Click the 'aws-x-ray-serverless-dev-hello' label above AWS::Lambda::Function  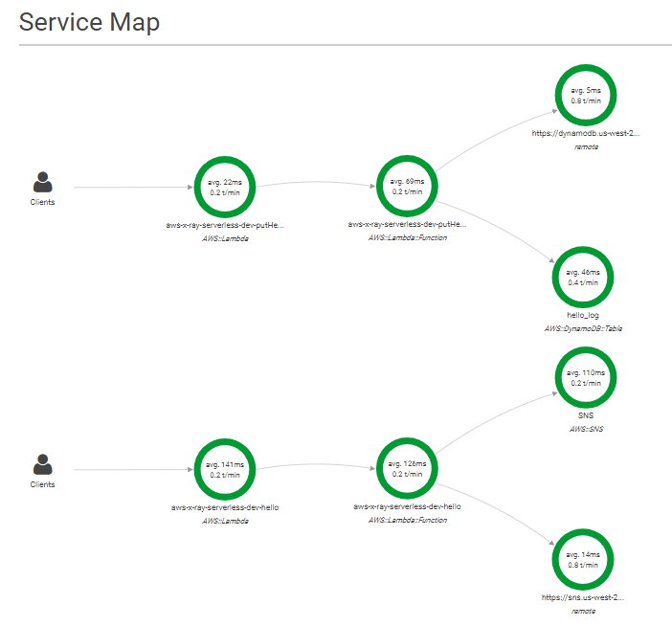pyautogui.click(x=407, y=507)
